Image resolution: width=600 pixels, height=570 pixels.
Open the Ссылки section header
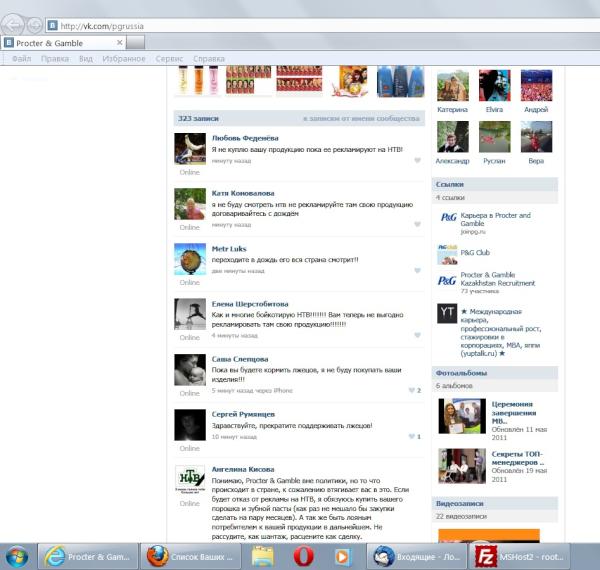pyautogui.click(x=495, y=184)
